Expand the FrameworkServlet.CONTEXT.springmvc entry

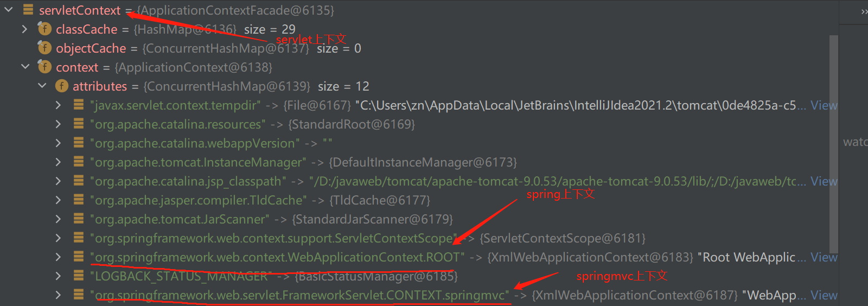point(58,295)
